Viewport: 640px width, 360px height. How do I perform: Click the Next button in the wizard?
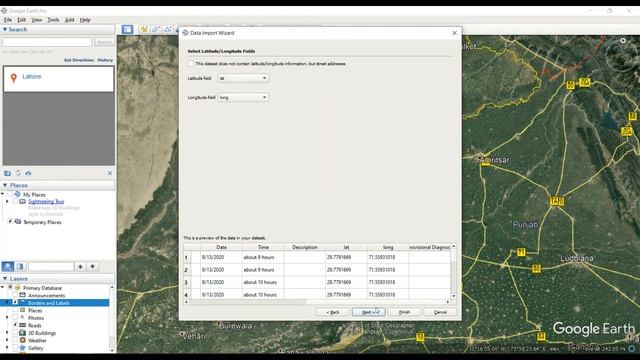click(369, 312)
